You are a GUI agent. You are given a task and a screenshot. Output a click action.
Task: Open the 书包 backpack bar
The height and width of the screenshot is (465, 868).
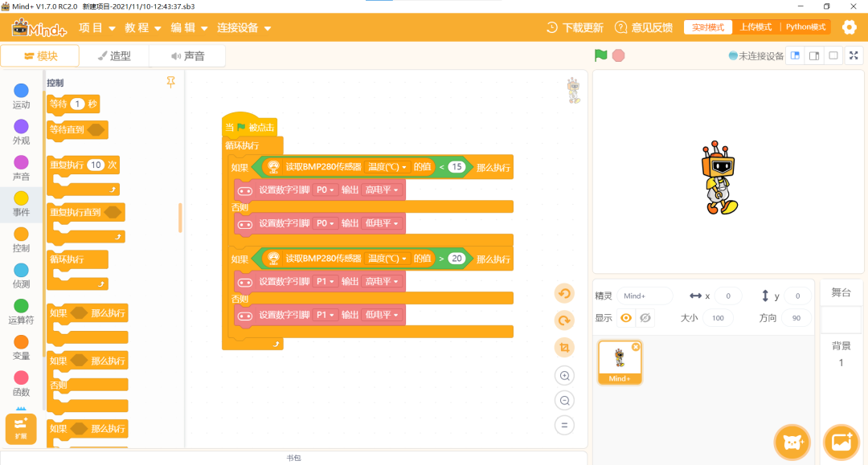coord(293,458)
